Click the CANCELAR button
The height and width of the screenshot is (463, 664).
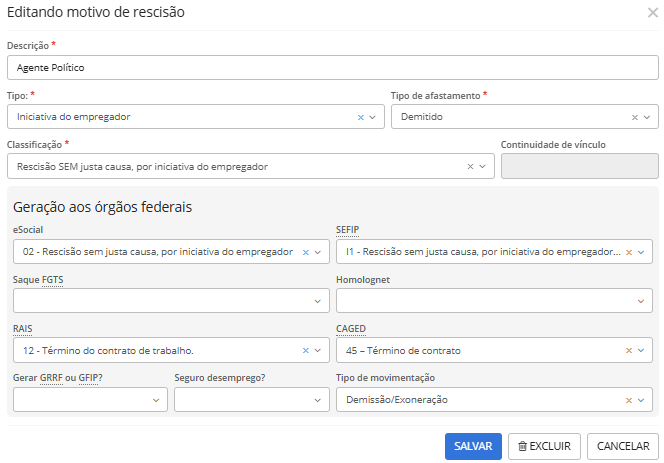[622, 446]
